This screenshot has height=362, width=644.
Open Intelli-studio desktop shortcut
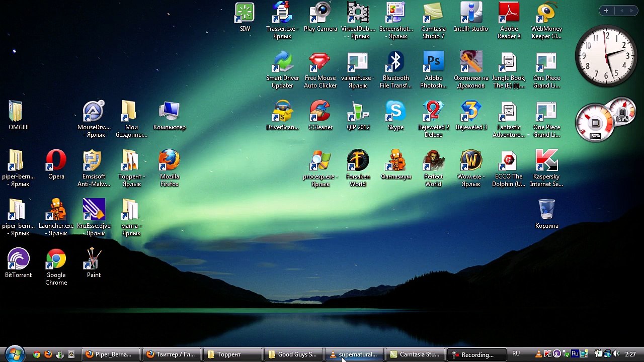pyautogui.click(x=471, y=17)
